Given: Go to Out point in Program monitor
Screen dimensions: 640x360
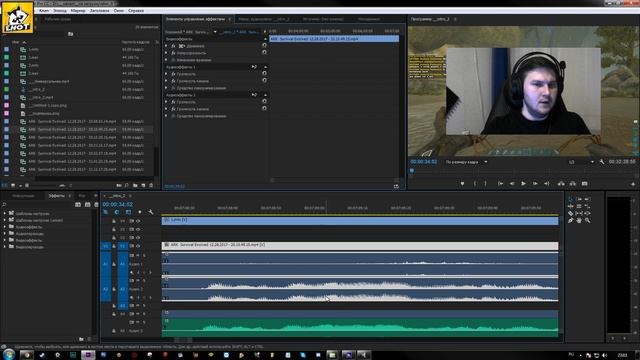Looking at the screenshot, I should click(x=547, y=184).
